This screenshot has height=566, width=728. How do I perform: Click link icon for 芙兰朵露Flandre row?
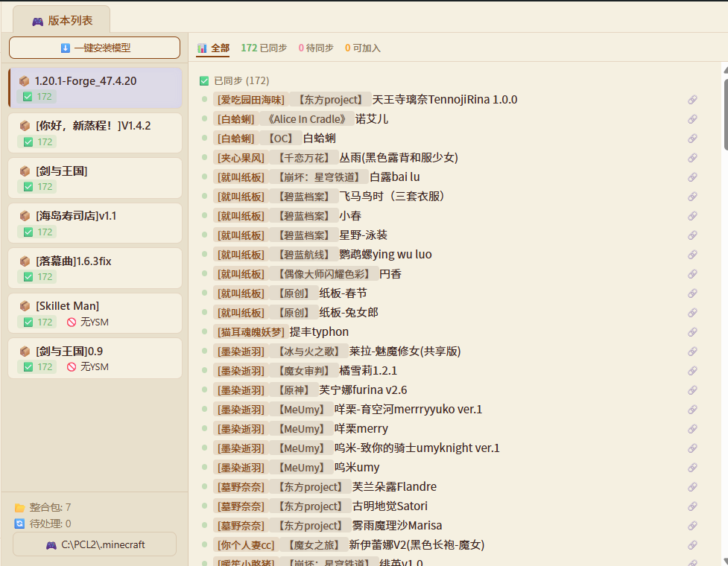coord(692,487)
